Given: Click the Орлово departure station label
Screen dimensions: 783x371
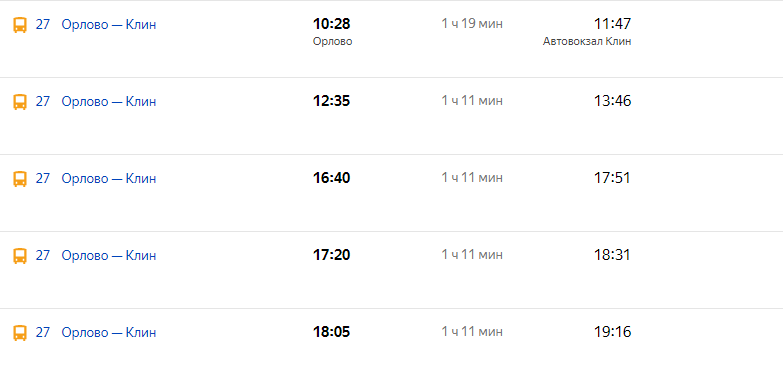Looking at the screenshot, I should tap(333, 41).
